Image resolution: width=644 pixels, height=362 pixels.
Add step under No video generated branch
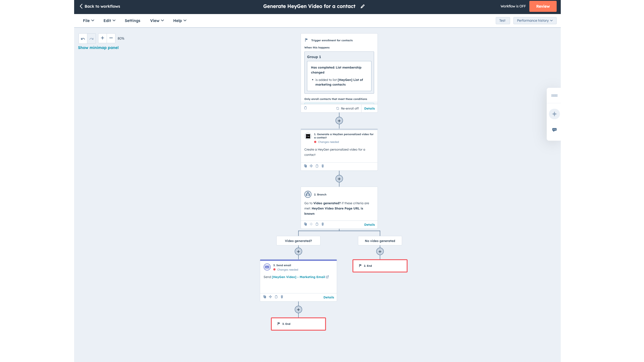click(380, 251)
